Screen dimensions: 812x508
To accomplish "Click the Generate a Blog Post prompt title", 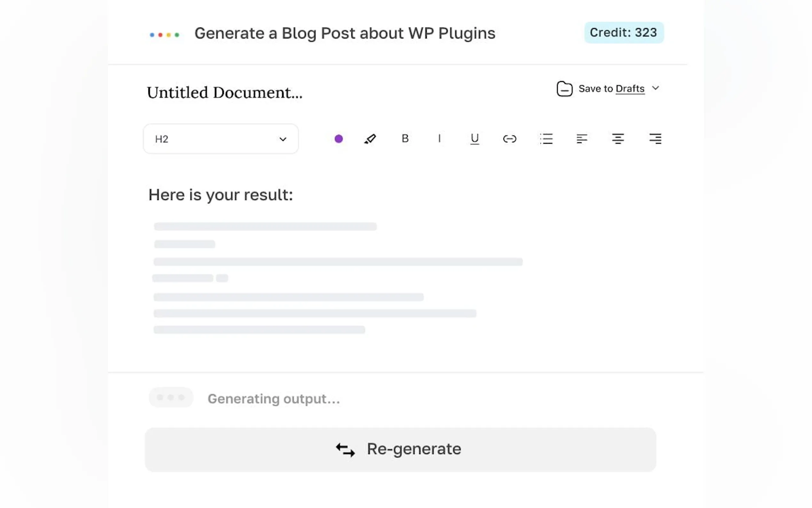I will pyautogui.click(x=345, y=33).
